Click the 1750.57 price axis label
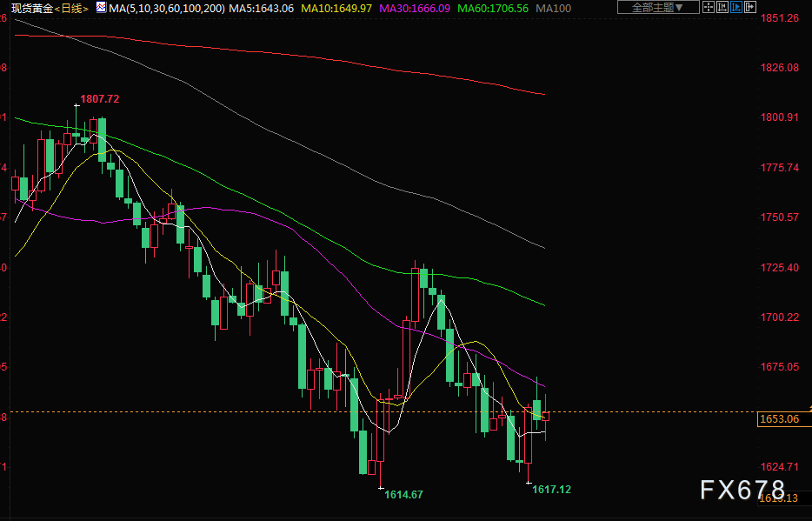 (779, 217)
